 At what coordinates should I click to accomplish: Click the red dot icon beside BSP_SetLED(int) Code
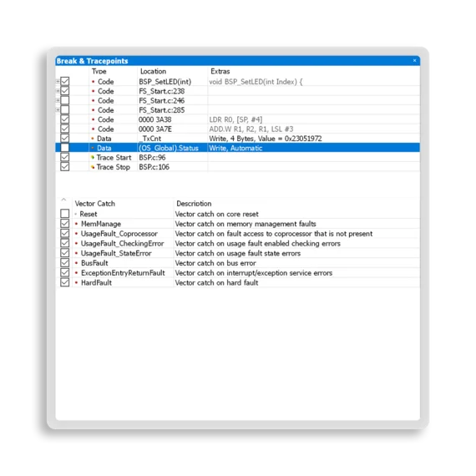94,82
